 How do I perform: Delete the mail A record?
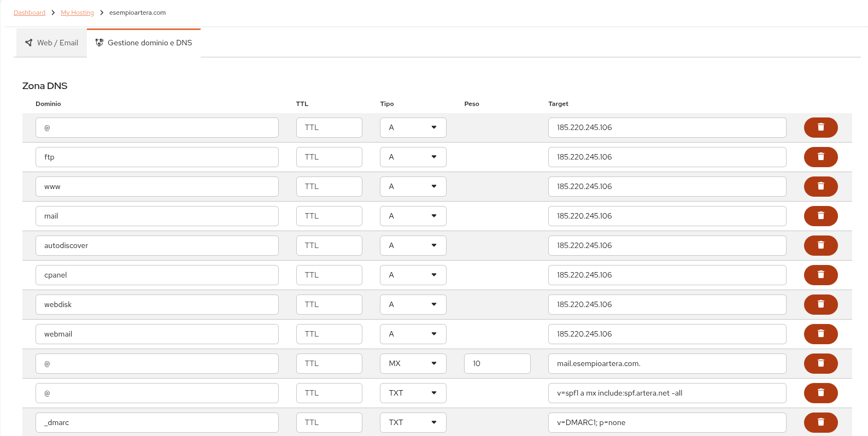click(x=820, y=216)
